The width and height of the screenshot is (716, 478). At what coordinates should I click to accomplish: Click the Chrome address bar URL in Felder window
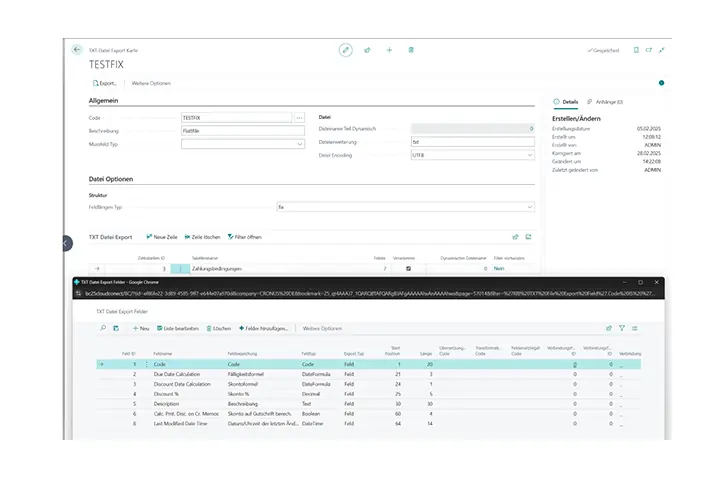(x=369, y=293)
